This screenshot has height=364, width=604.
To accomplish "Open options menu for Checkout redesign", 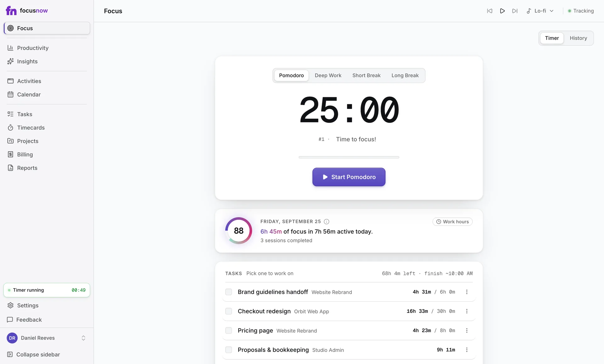I will 467,311.
